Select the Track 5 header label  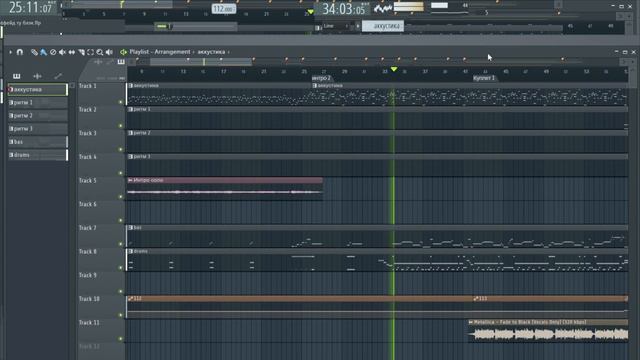(88, 180)
